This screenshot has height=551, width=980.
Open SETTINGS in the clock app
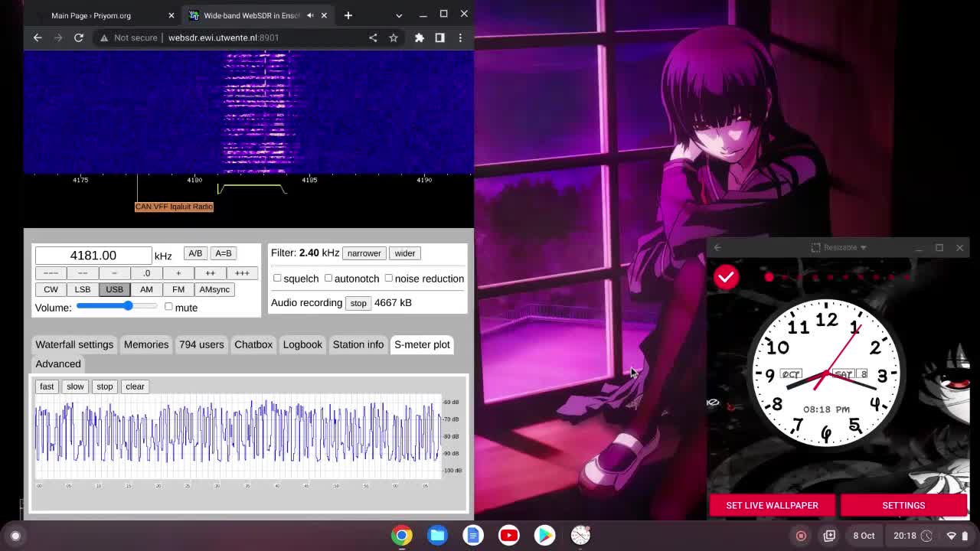(903, 505)
